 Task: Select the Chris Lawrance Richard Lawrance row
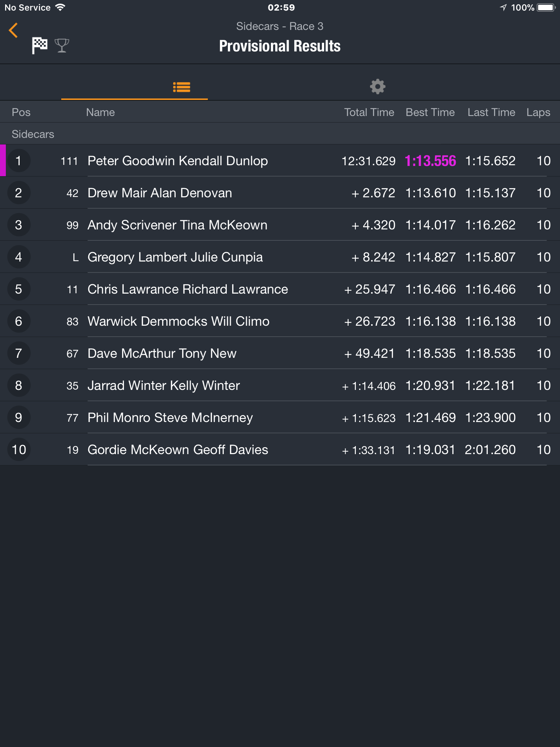click(x=280, y=289)
